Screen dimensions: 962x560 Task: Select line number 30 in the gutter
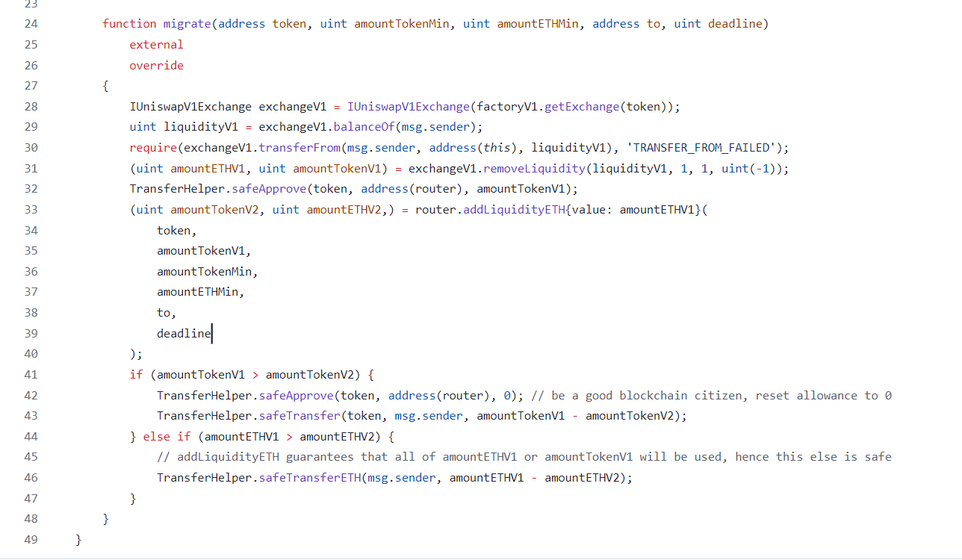point(31,148)
